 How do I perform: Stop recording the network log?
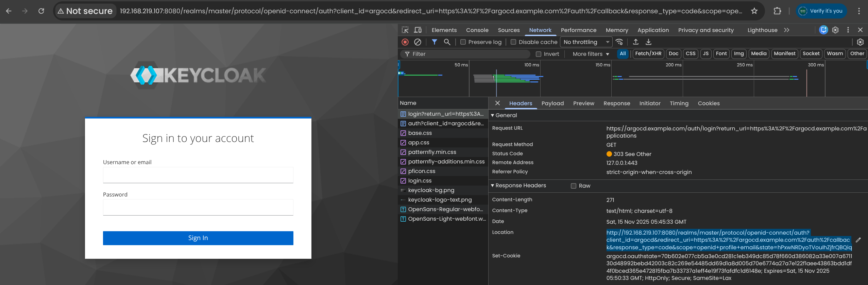click(x=405, y=42)
